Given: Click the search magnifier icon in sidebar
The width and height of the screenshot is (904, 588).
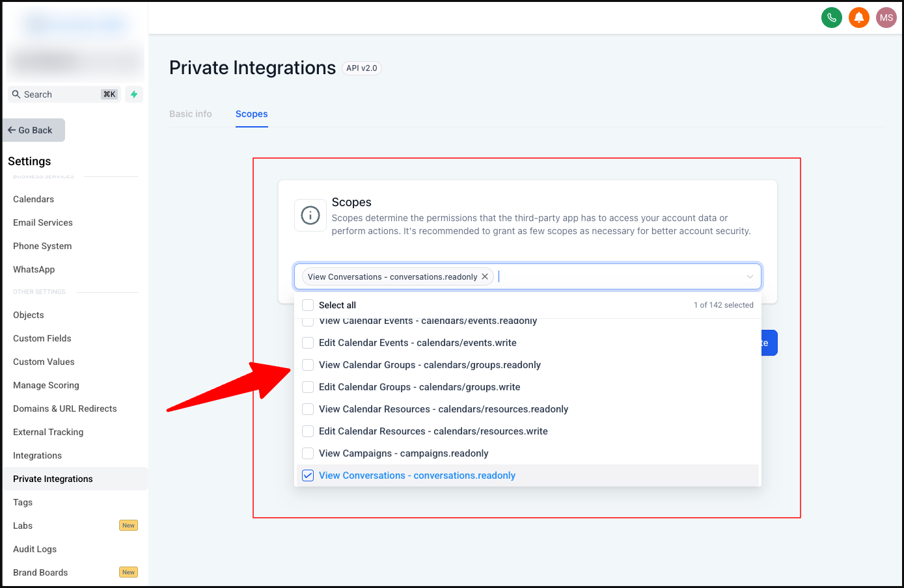Looking at the screenshot, I should (16, 94).
